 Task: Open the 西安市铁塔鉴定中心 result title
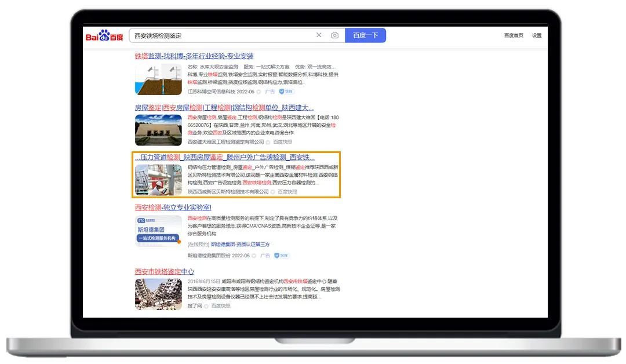pyautogui.click(x=165, y=271)
